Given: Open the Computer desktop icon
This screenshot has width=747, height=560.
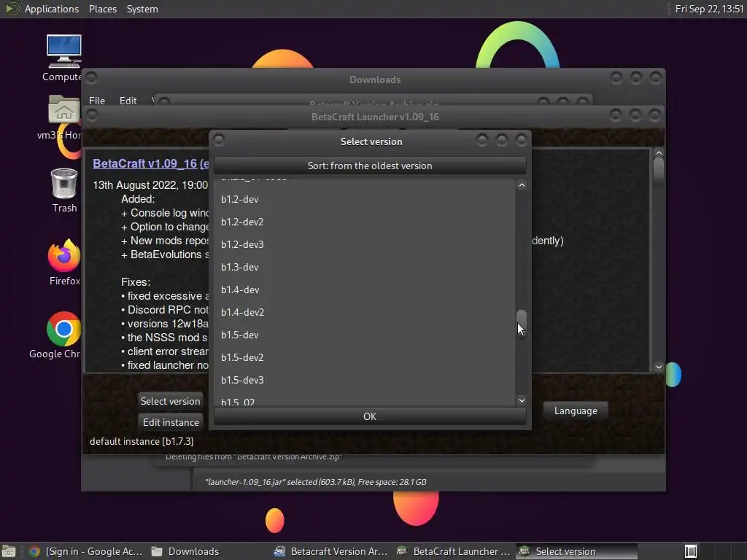Looking at the screenshot, I should tap(63, 52).
